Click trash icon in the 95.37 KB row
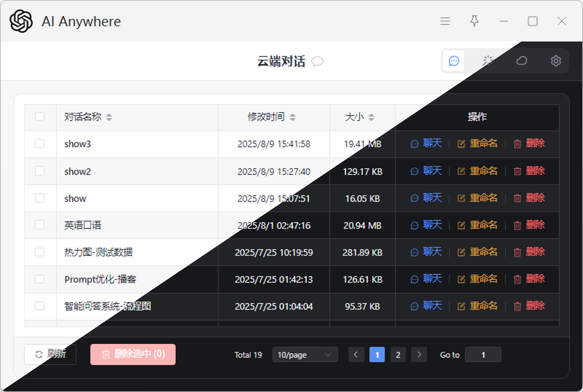 tap(517, 307)
